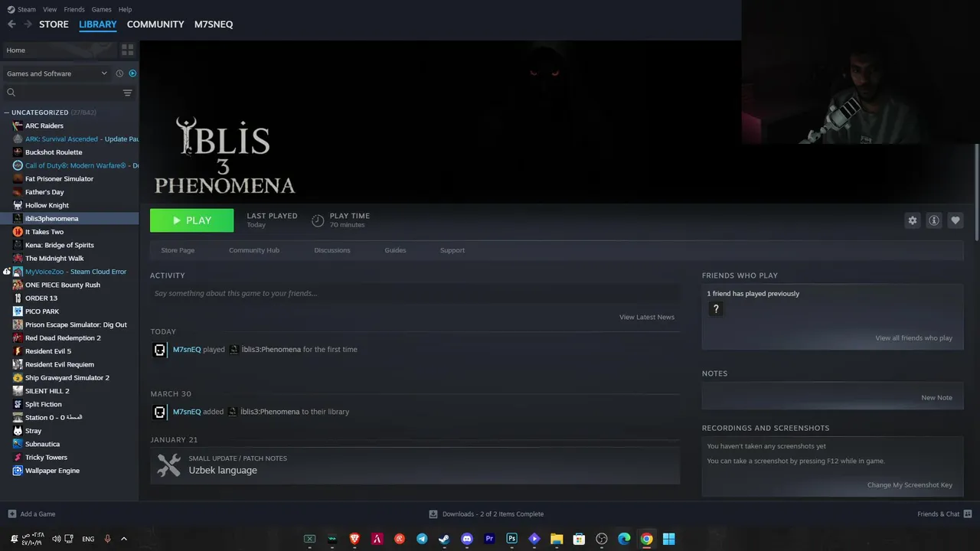This screenshot has width=980, height=551.
Task: Go to the STORE section
Action: pos(54,24)
